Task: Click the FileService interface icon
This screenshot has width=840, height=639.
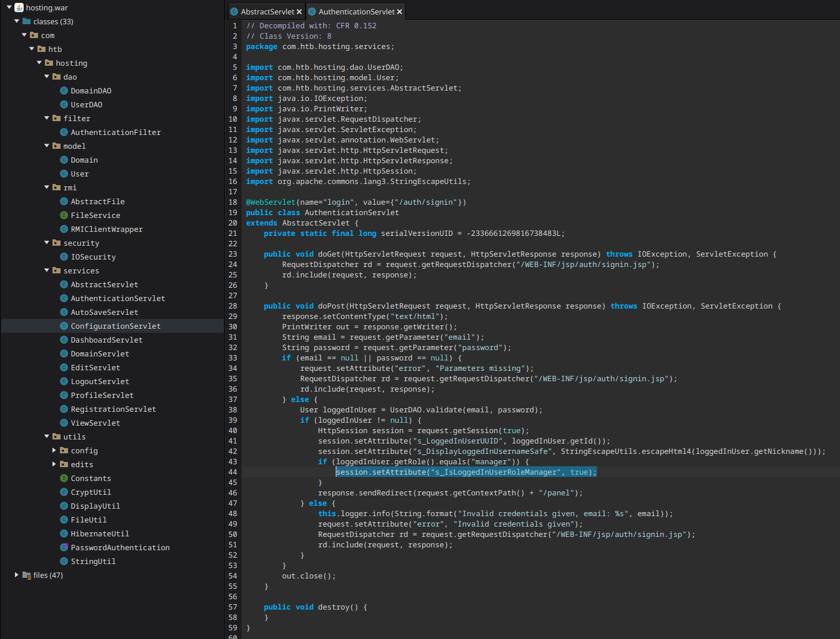Action: (64, 215)
